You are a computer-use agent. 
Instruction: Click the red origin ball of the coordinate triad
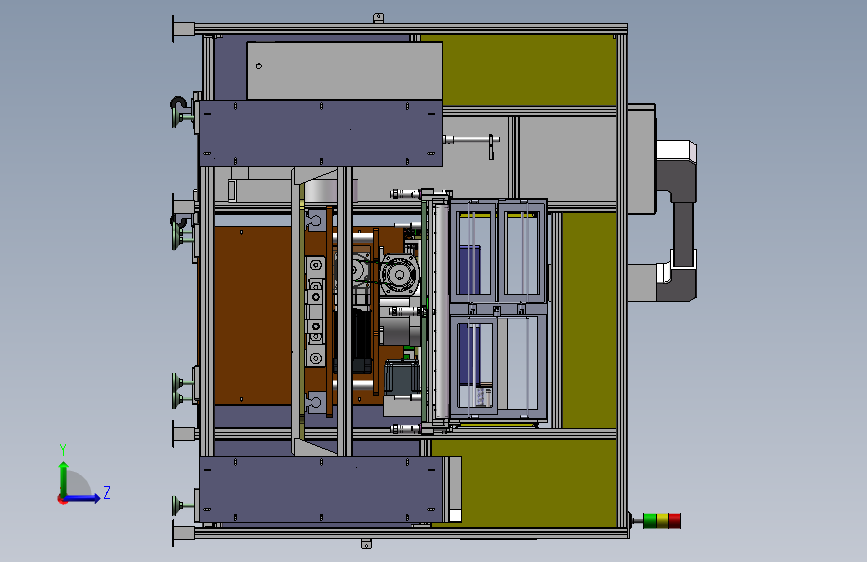coord(62,499)
